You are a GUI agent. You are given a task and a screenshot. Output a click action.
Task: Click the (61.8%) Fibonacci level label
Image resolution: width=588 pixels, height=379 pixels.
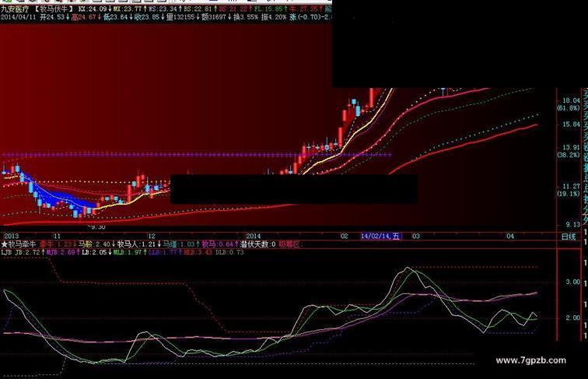click(569, 108)
